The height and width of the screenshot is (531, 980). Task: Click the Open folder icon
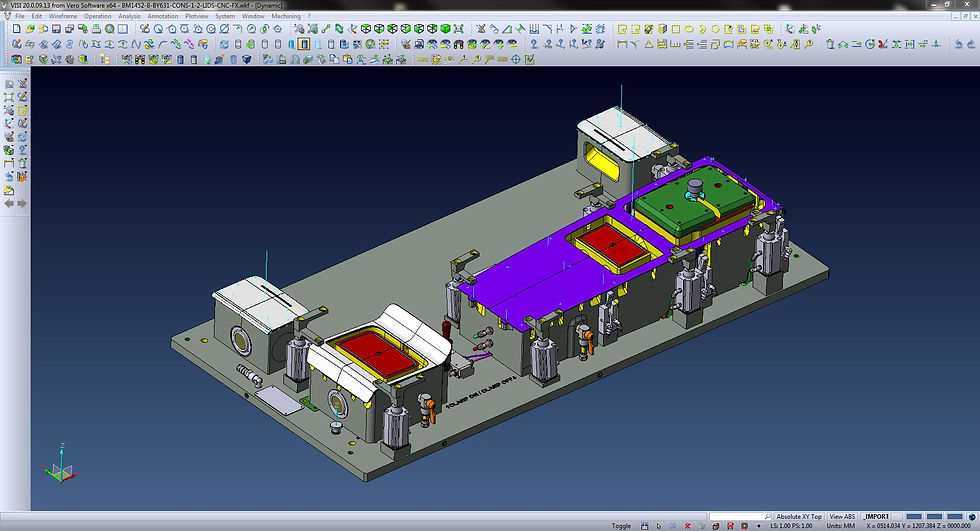point(29,29)
